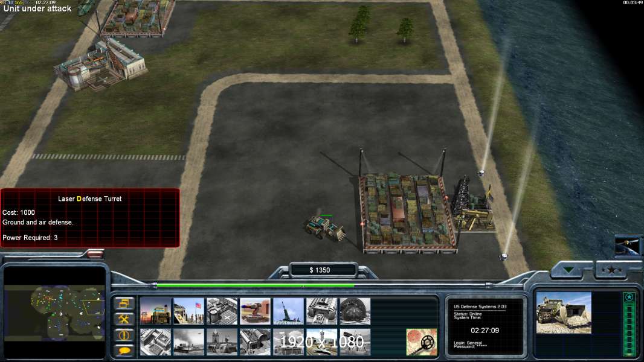Build the dome-shaped structure

point(355,311)
